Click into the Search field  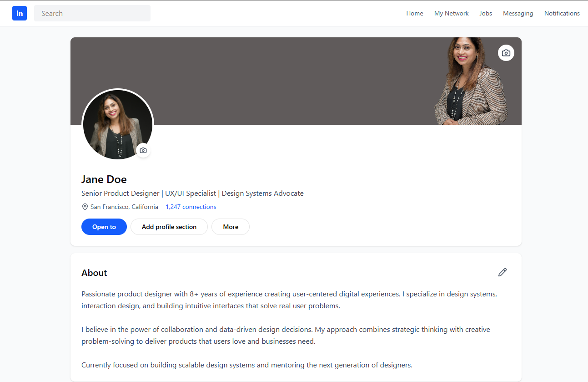(92, 13)
